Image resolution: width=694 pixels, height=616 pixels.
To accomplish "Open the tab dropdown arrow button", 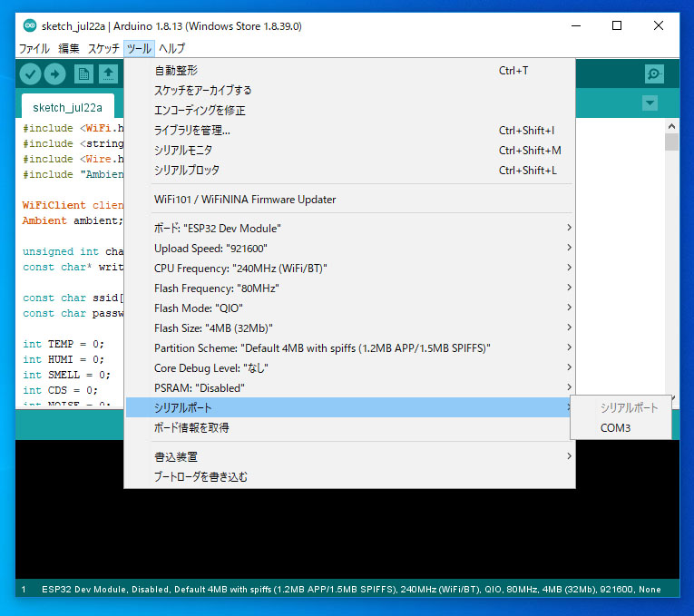I will (650, 103).
